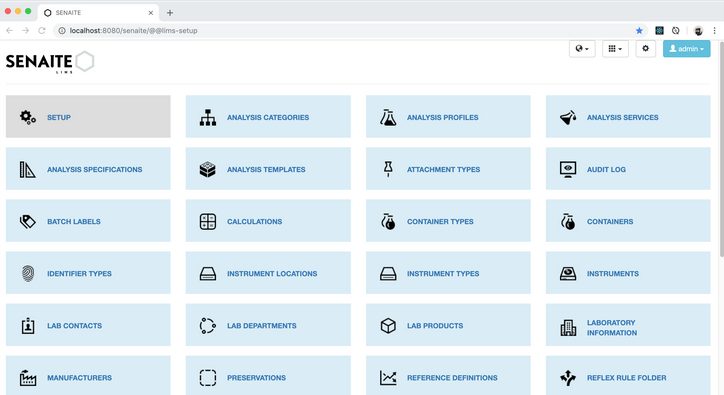Open the globe language dropdown
The image size is (724, 395).
pos(582,49)
